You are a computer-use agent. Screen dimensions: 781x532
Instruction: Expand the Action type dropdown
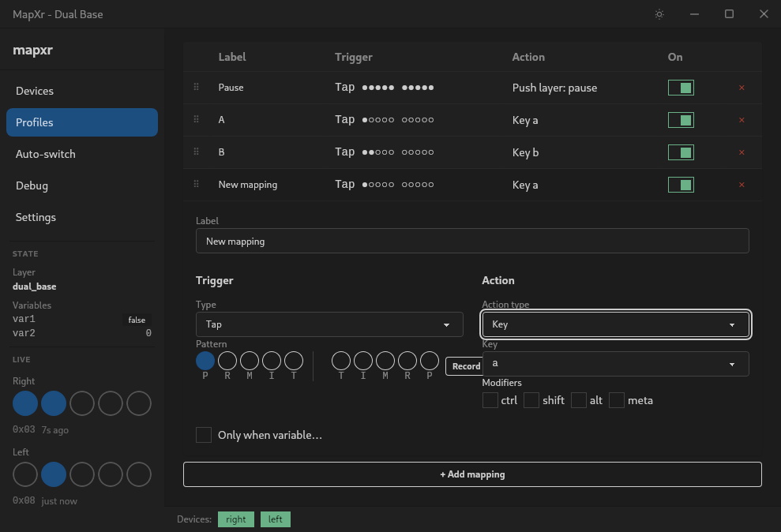coord(615,324)
